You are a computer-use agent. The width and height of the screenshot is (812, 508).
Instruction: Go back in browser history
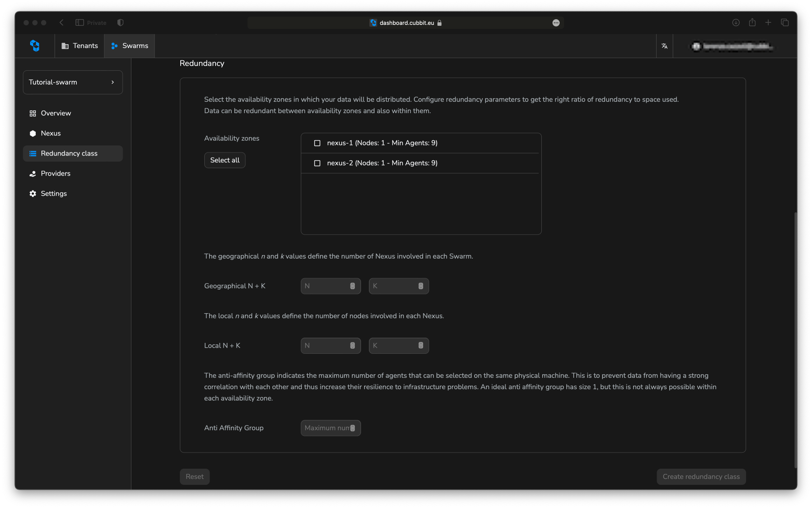click(x=62, y=23)
